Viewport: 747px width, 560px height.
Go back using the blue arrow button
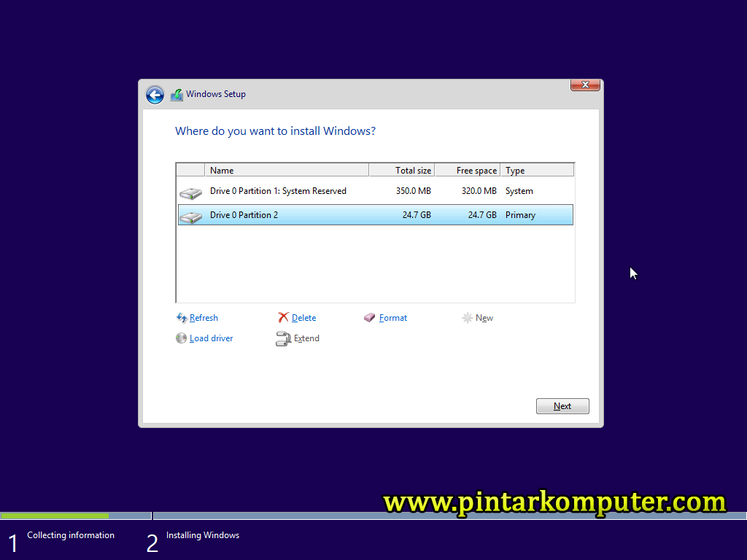tap(155, 95)
